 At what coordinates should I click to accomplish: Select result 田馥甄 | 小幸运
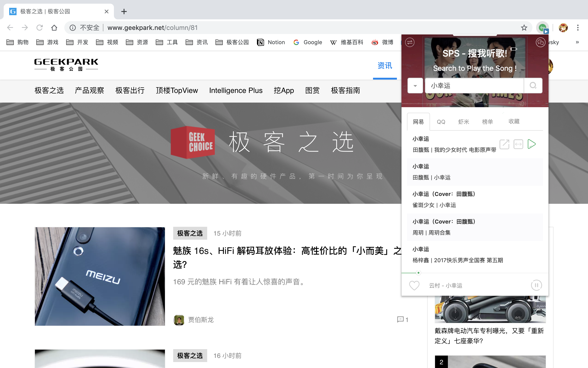point(475,172)
